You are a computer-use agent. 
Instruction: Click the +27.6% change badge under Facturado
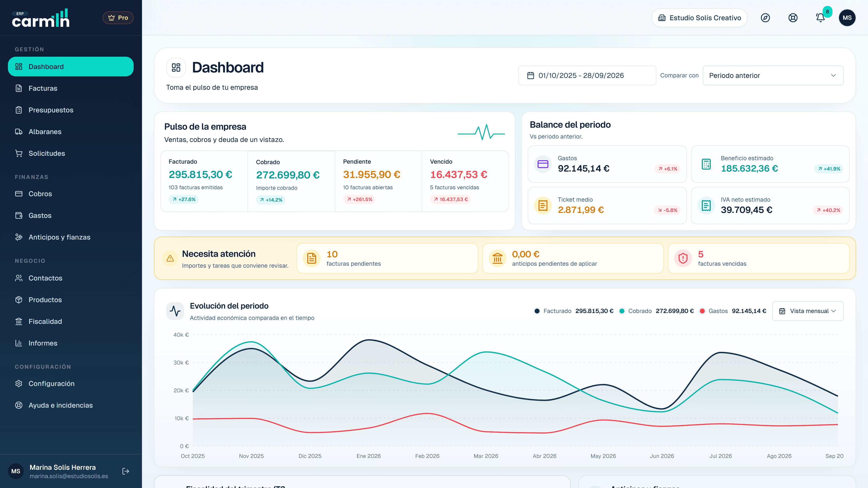point(184,199)
